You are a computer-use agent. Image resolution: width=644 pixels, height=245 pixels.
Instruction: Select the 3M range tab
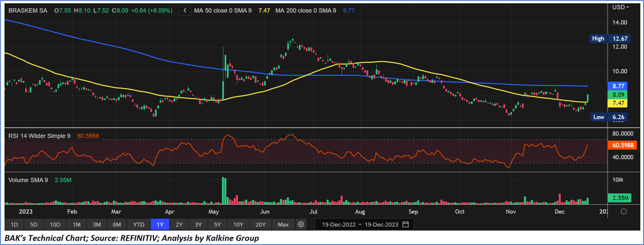point(97,225)
